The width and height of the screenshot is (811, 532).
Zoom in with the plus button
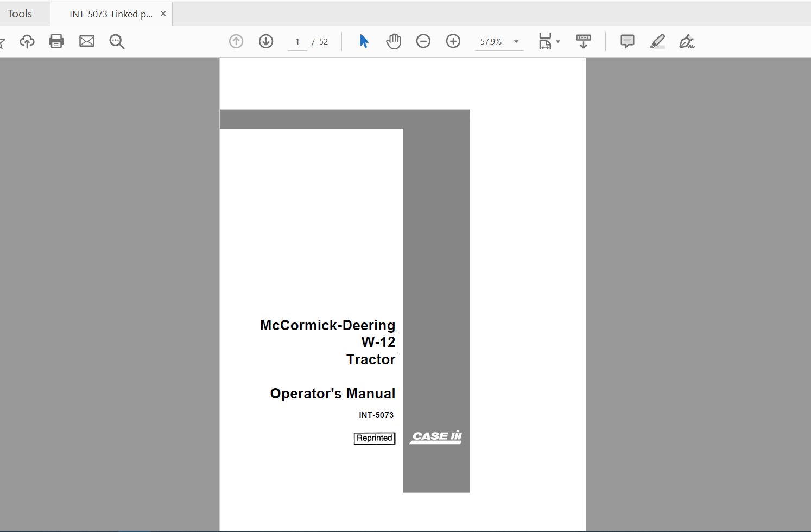(x=453, y=41)
